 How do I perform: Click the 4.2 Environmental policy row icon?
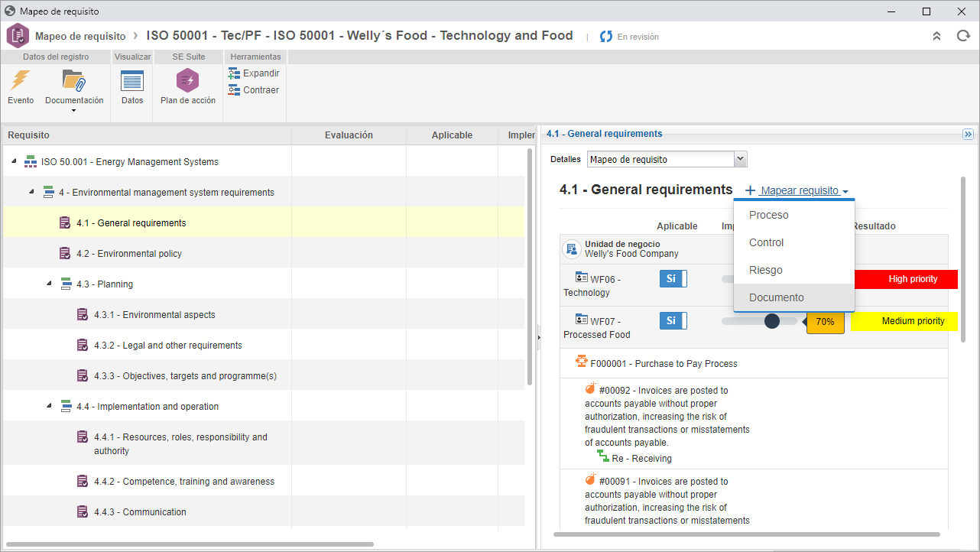(x=66, y=254)
